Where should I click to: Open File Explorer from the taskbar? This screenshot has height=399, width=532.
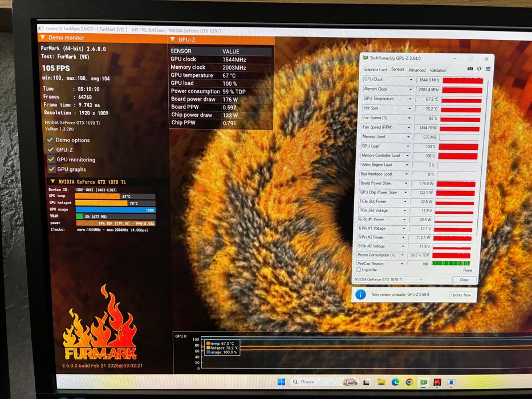tap(381, 382)
